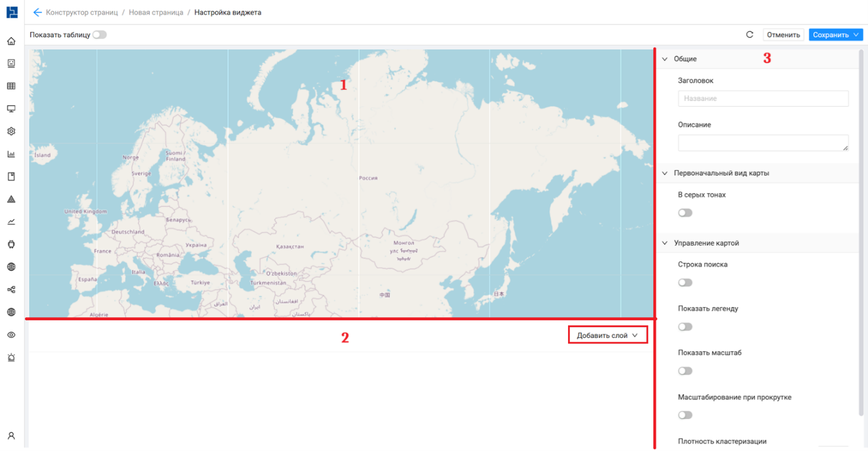
Task: Open the table grid icon in sidebar
Action: click(11, 87)
